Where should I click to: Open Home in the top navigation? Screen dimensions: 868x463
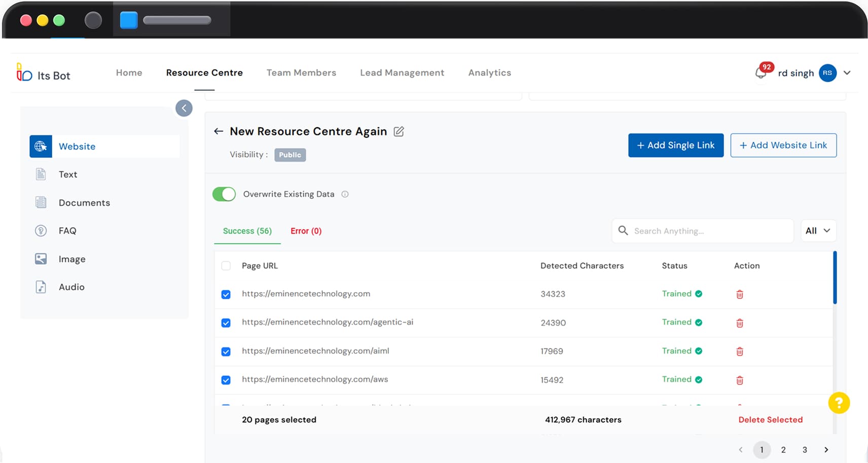(129, 73)
